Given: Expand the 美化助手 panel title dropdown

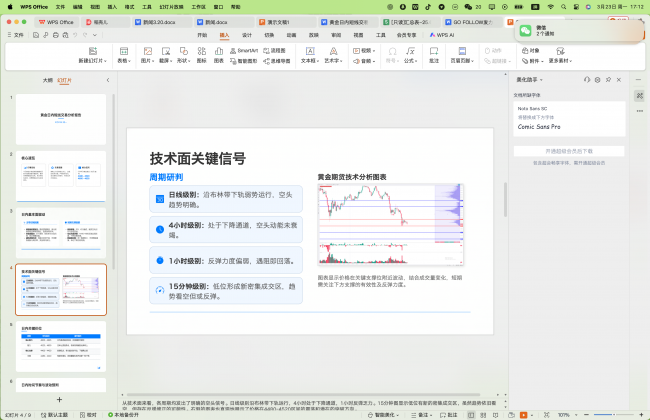Looking at the screenshot, I should 540,79.
